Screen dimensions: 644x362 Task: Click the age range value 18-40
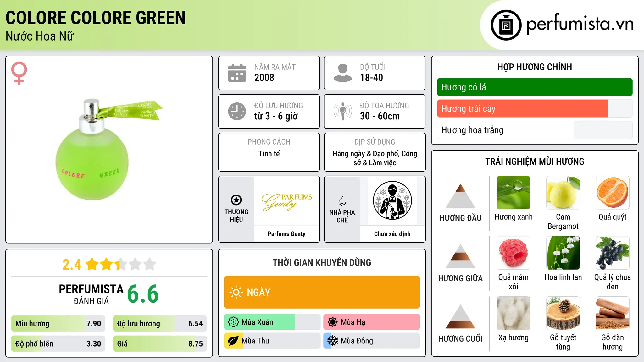(371, 78)
